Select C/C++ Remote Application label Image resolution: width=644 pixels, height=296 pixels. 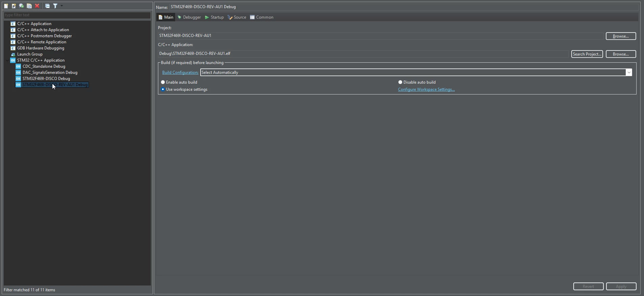(42, 42)
